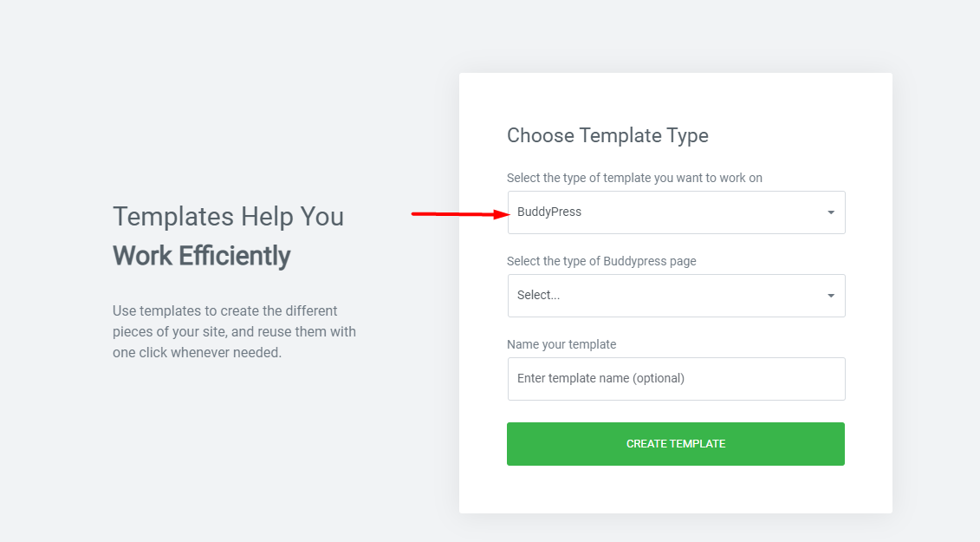Click the CREATE TEMPLATE button

coord(676,443)
